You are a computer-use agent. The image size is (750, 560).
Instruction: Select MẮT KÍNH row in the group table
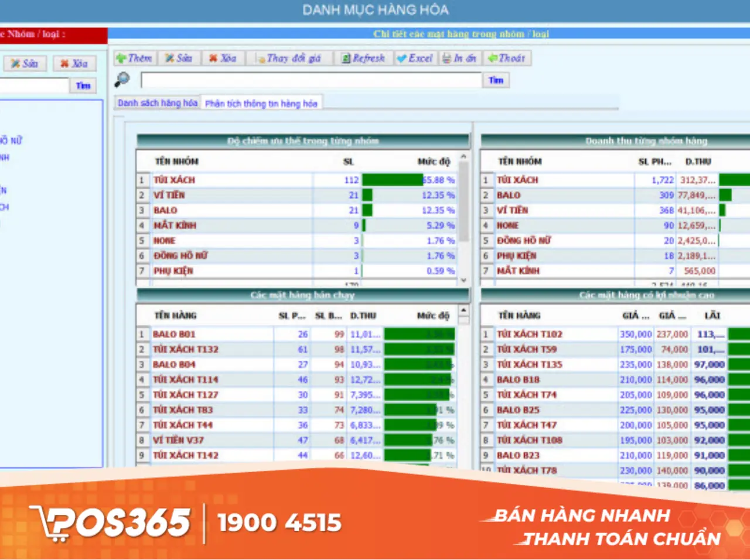click(296, 225)
